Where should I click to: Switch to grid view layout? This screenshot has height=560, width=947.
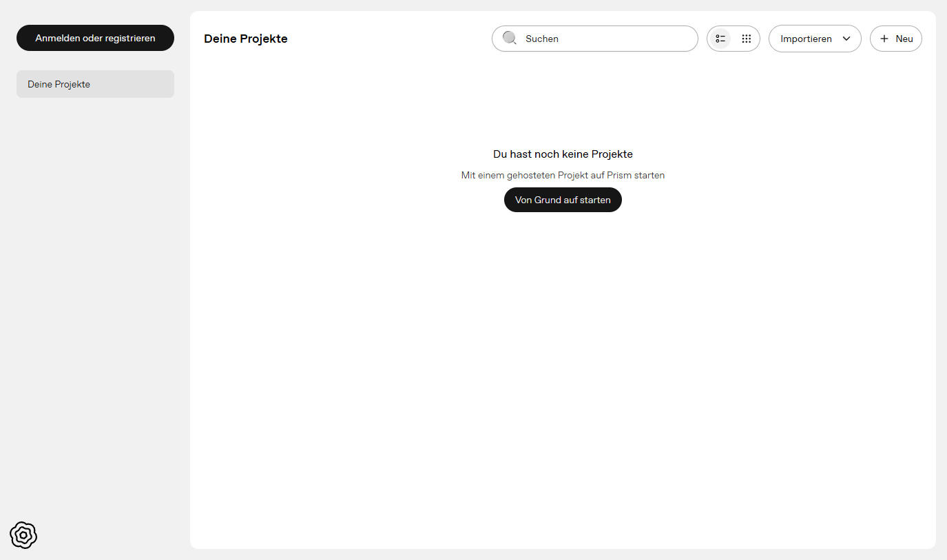click(746, 39)
